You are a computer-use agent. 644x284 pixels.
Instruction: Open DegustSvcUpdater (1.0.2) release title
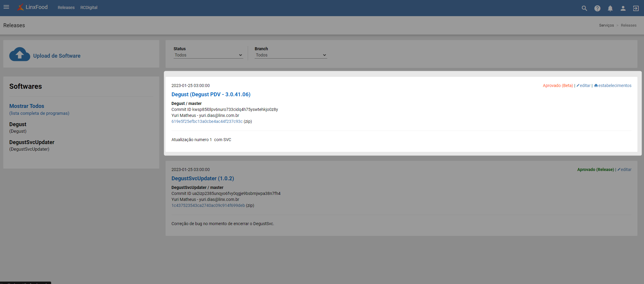point(203,178)
